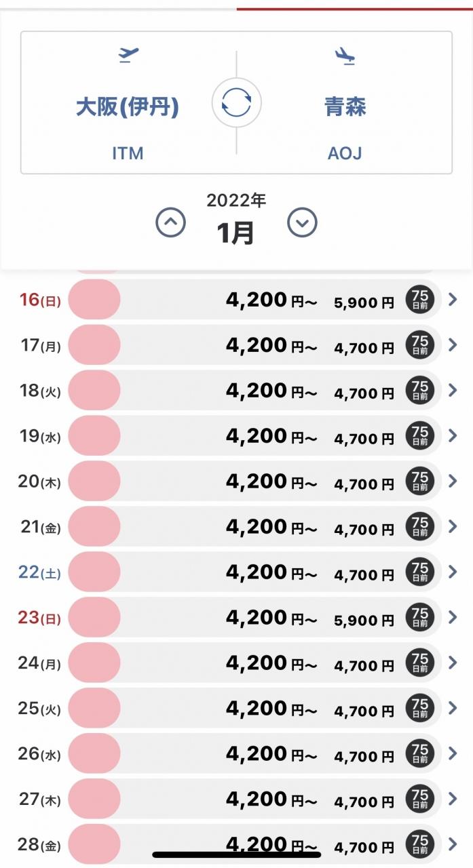Viewport: 473px width, 868px height.
Task: Choose the 4,200円 fare on 21(金)
Action: point(271,527)
